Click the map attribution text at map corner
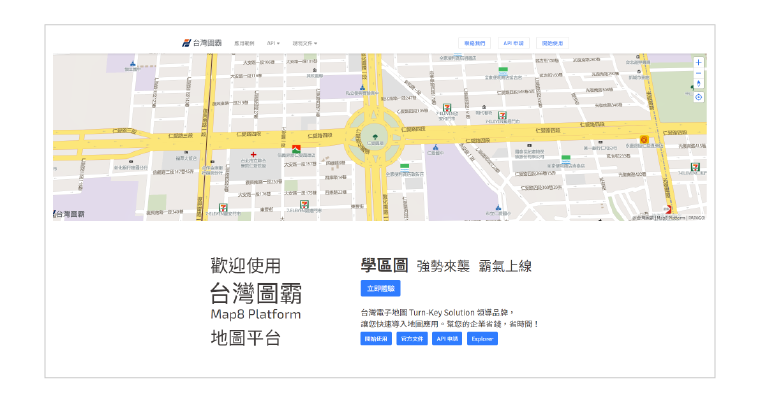 coord(669,218)
